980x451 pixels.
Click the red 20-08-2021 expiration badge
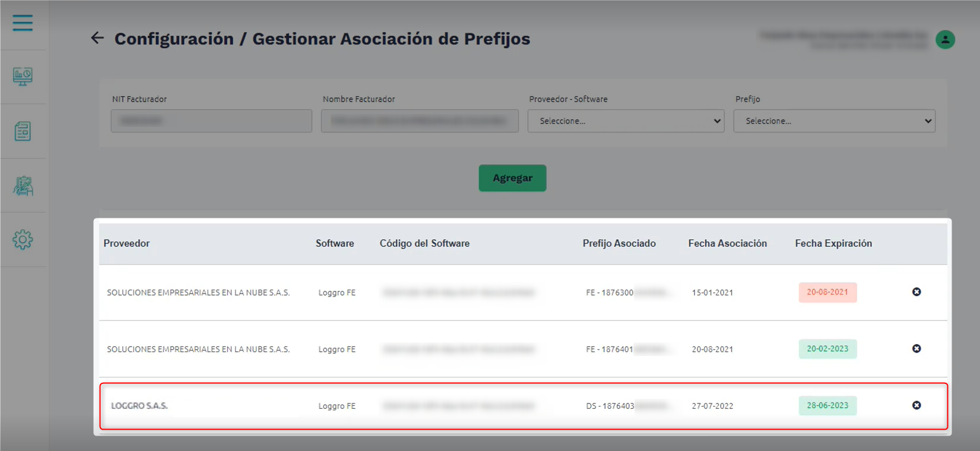pyautogui.click(x=827, y=293)
